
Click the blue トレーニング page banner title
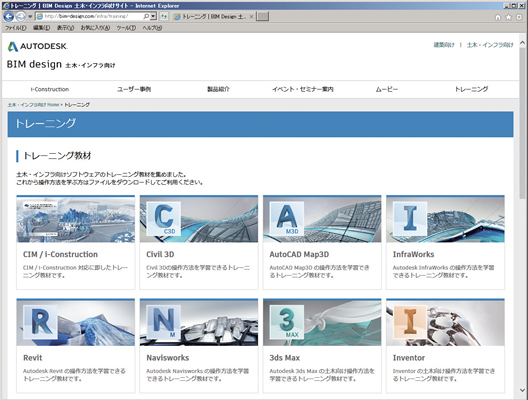point(45,124)
